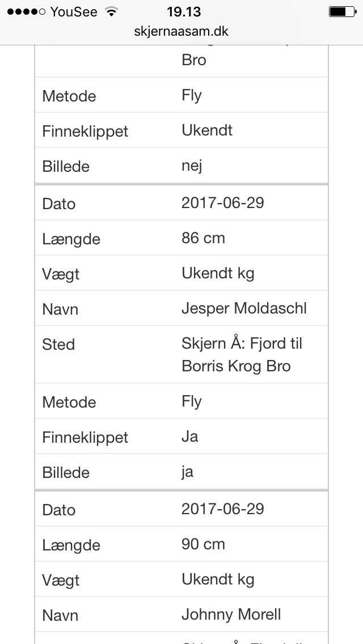This screenshot has height=644, width=363.
Task: Select the name Jesper Moldaschl
Action: pos(244,308)
